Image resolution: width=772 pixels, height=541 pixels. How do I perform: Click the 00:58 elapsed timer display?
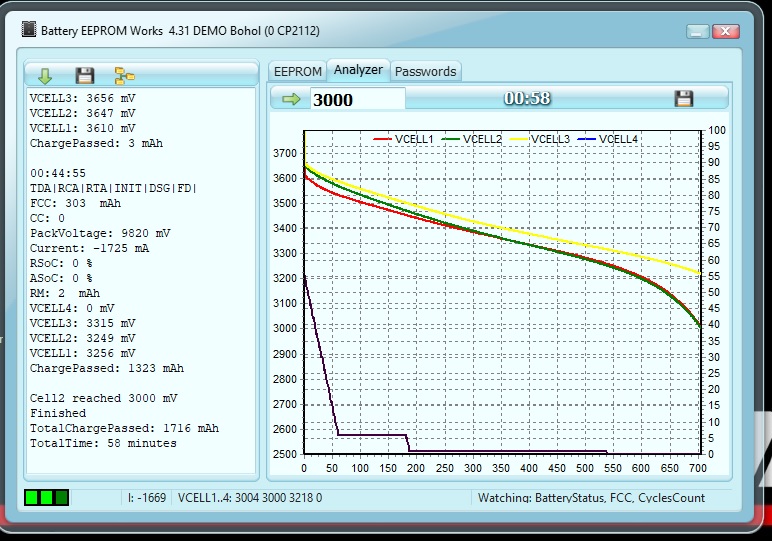[x=527, y=98]
